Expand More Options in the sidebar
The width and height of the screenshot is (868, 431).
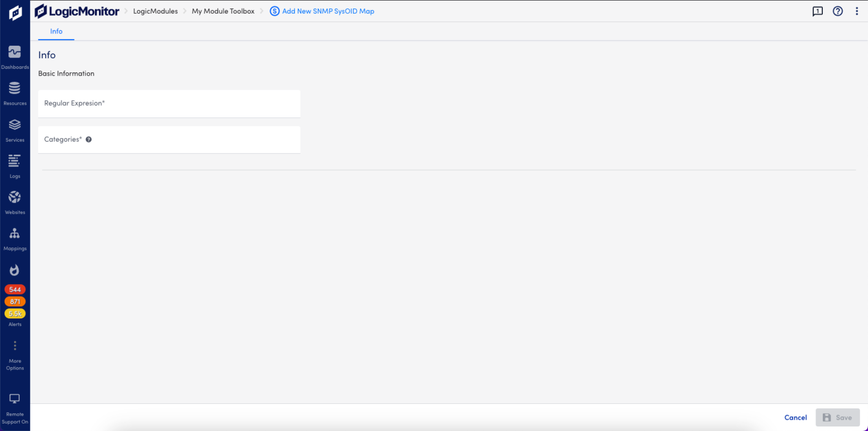click(15, 345)
